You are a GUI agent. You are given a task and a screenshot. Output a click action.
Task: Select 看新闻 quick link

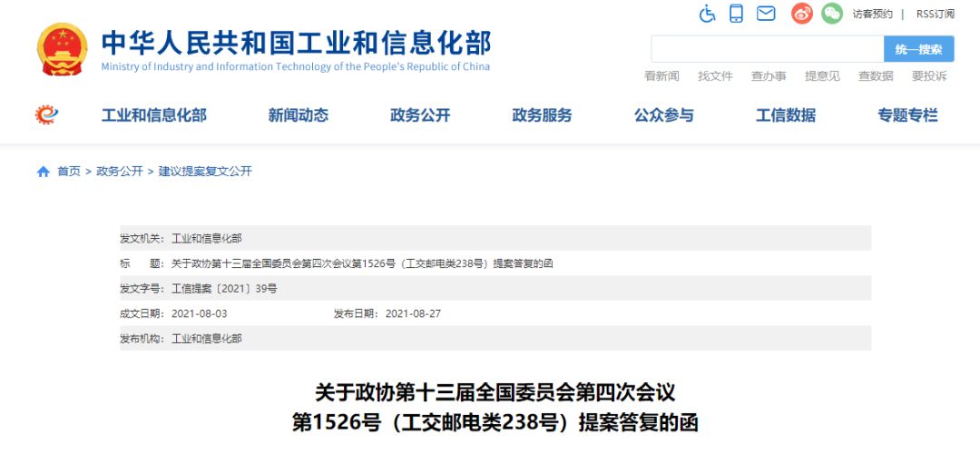click(661, 76)
